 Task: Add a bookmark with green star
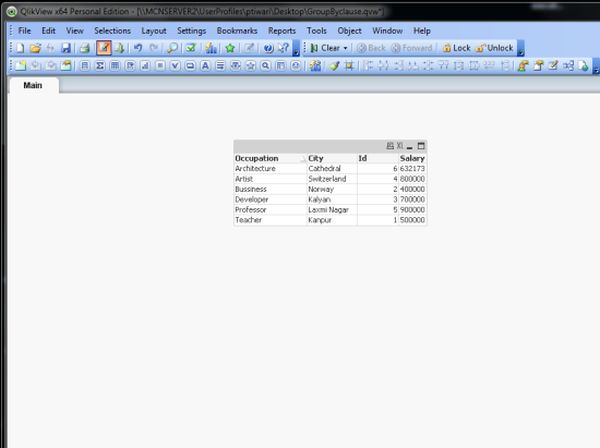click(x=230, y=48)
